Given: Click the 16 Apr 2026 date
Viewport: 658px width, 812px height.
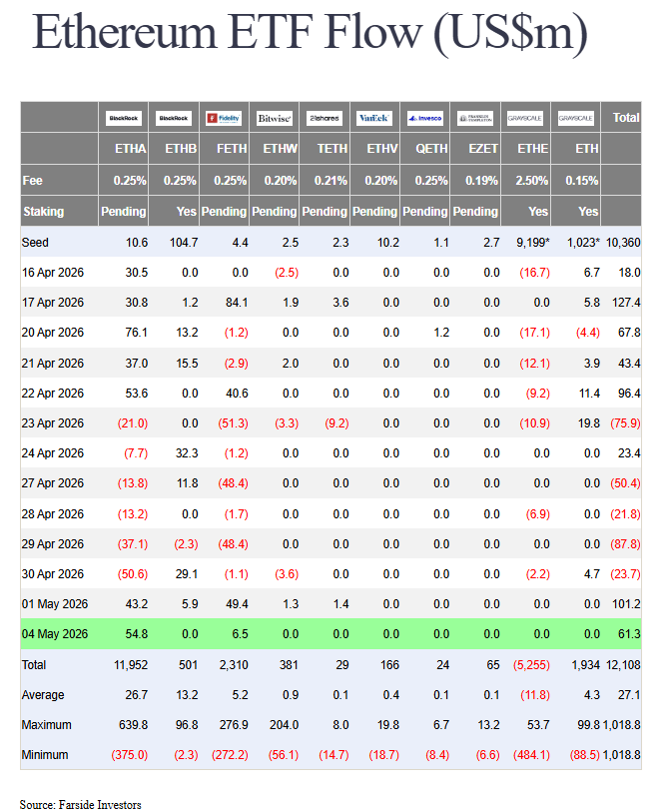Looking at the screenshot, I should [x=52, y=273].
